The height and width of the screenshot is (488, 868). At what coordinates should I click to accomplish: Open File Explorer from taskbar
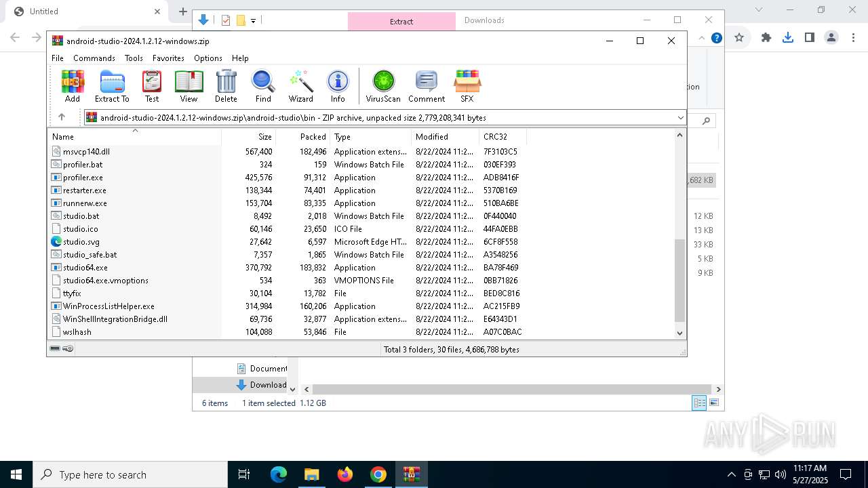[x=312, y=474]
